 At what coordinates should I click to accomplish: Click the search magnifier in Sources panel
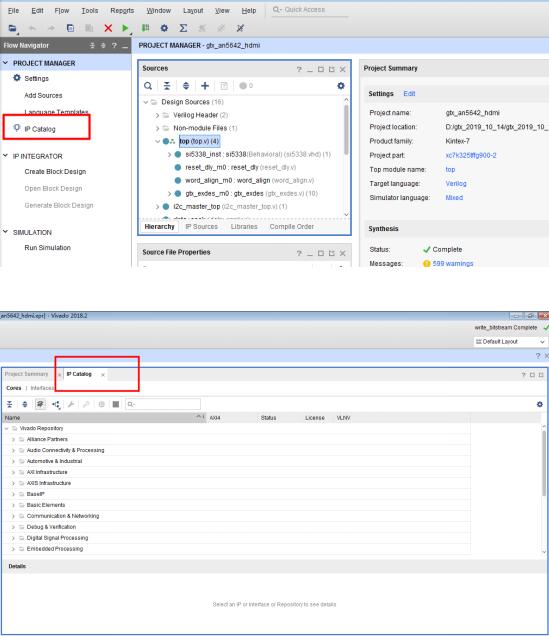pos(148,86)
